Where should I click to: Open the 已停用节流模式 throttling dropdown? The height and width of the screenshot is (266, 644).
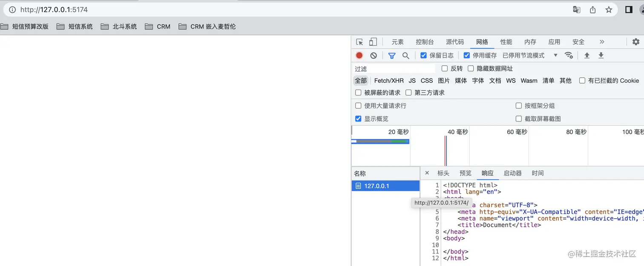530,55
